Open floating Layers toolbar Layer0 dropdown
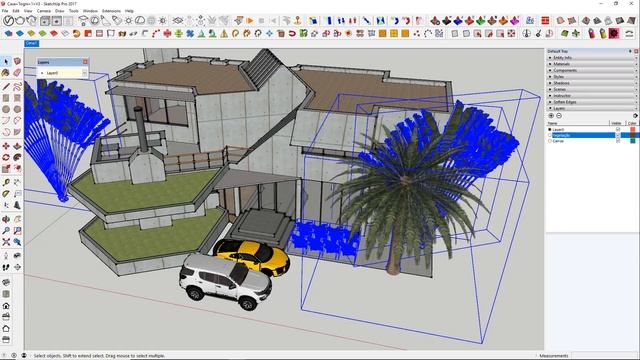The width and height of the screenshot is (640, 360). click(x=84, y=73)
